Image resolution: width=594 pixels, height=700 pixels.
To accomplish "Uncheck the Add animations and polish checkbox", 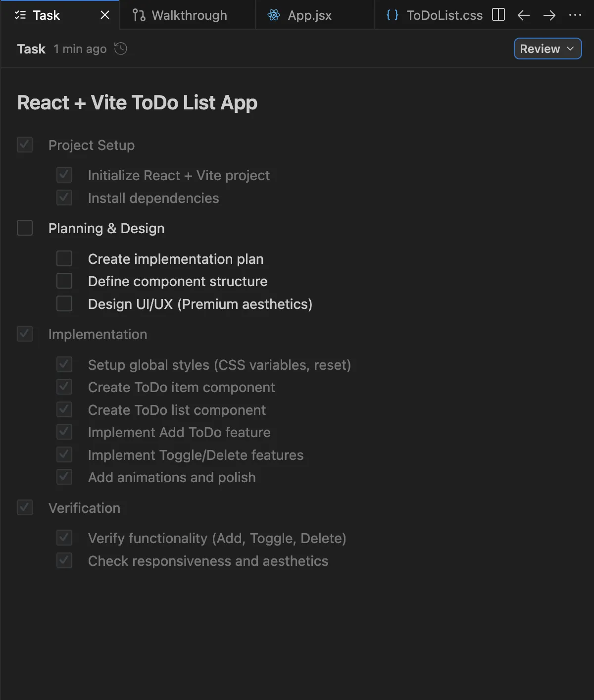I will click(x=64, y=477).
